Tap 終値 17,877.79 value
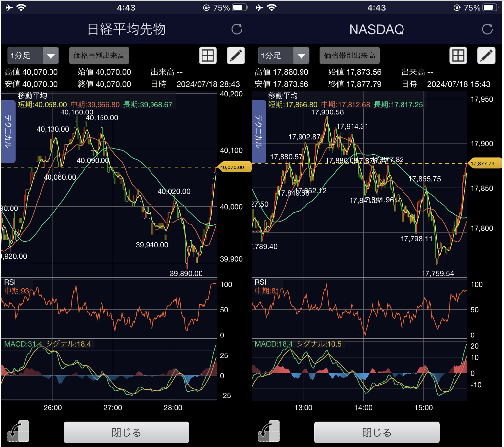504x447 pixels. 355,84
